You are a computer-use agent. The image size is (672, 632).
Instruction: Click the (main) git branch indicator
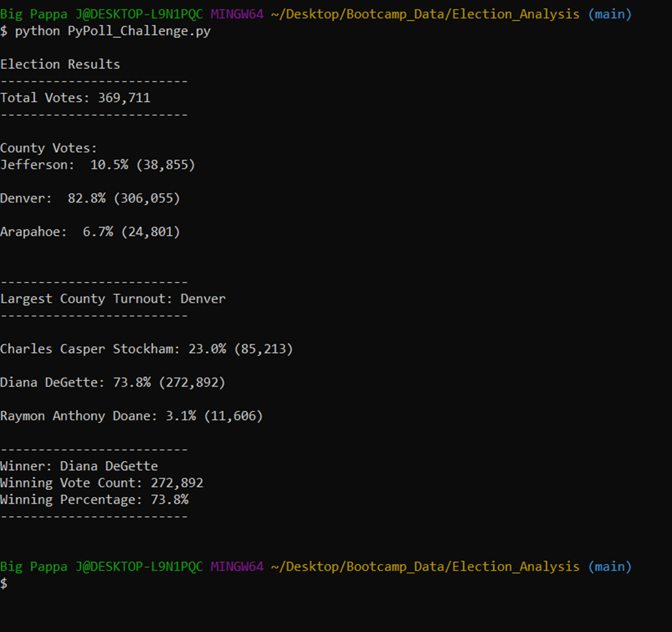[610, 14]
